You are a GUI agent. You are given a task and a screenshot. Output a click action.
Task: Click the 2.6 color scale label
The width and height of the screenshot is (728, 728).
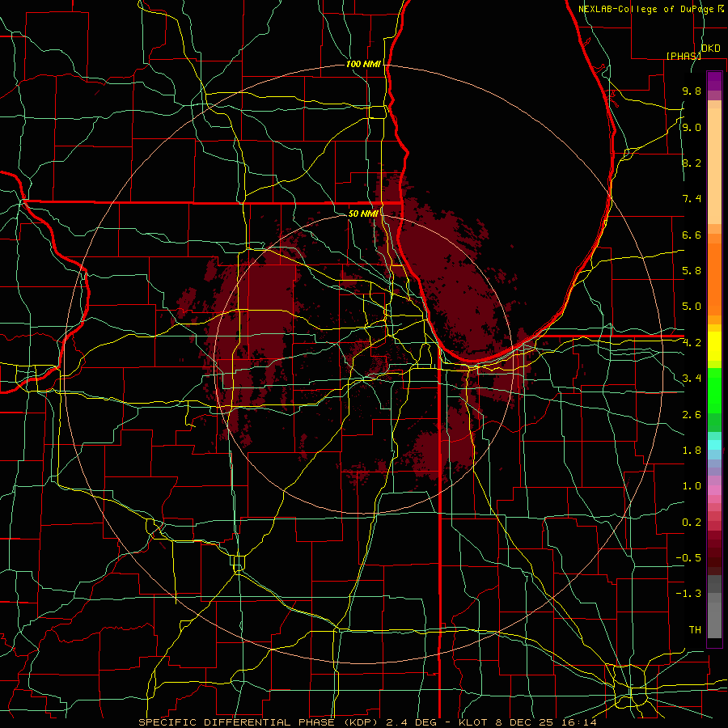point(692,415)
